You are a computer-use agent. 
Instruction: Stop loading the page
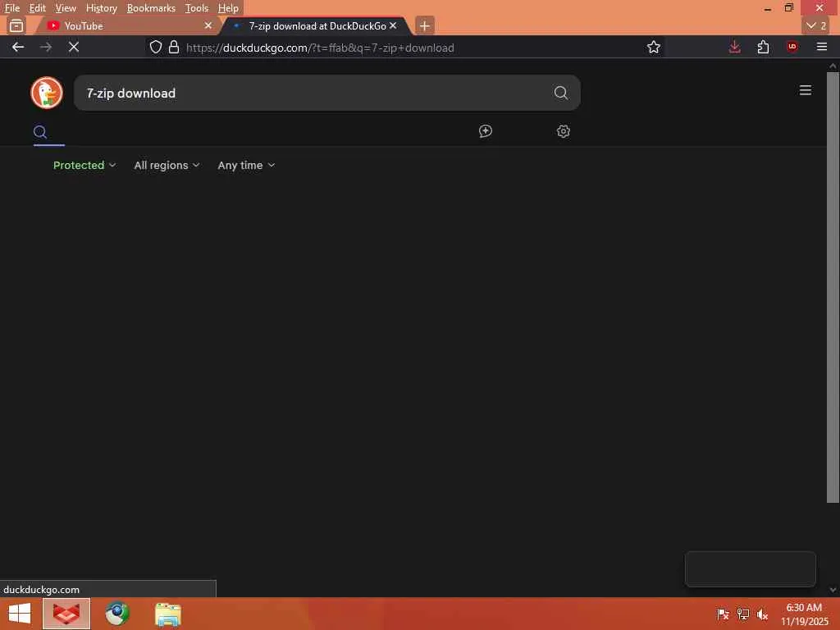tap(74, 47)
